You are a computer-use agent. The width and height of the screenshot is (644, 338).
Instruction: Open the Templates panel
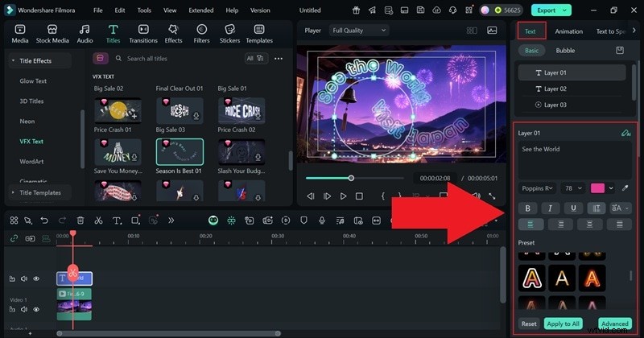tap(259, 33)
